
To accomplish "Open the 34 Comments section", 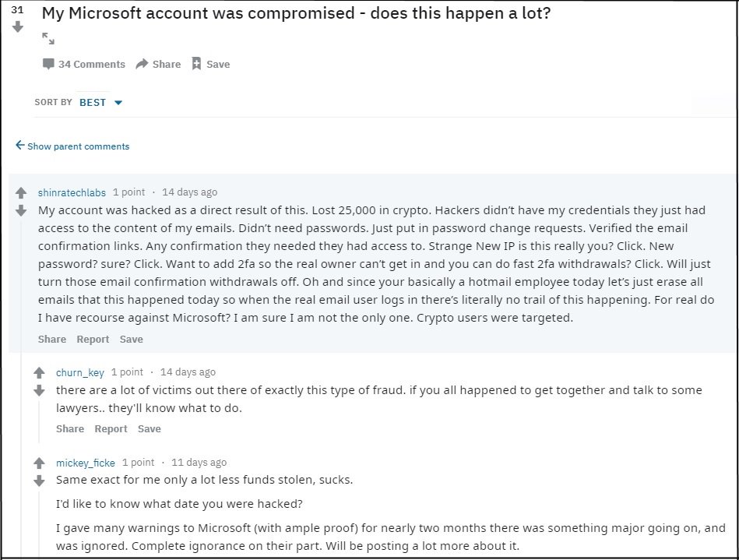I will pyautogui.click(x=83, y=64).
